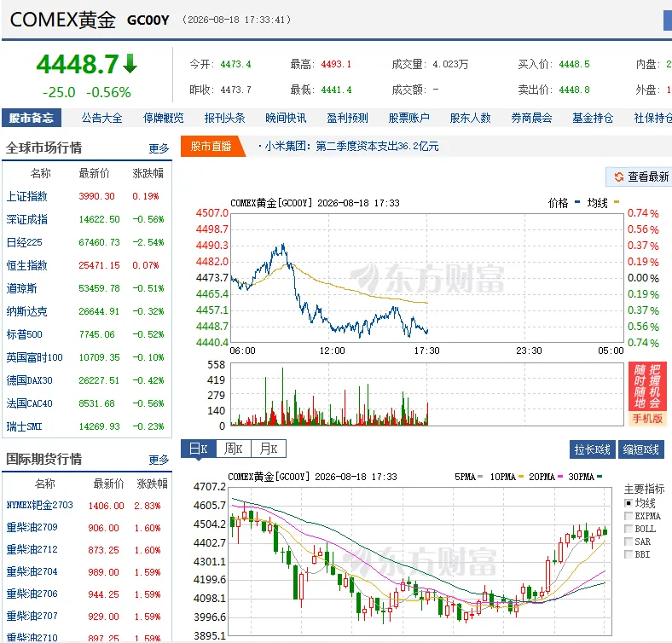Switch to the 日K chart tab

199,449
